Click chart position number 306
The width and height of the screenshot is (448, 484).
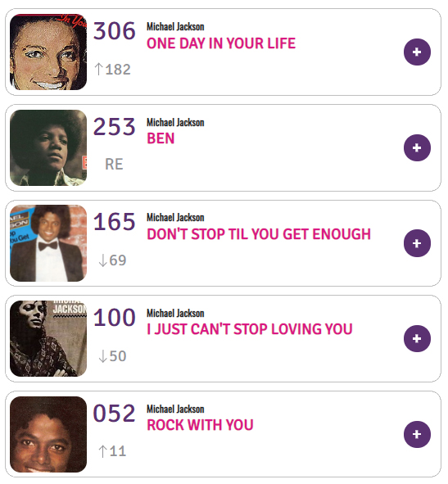(114, 31)
